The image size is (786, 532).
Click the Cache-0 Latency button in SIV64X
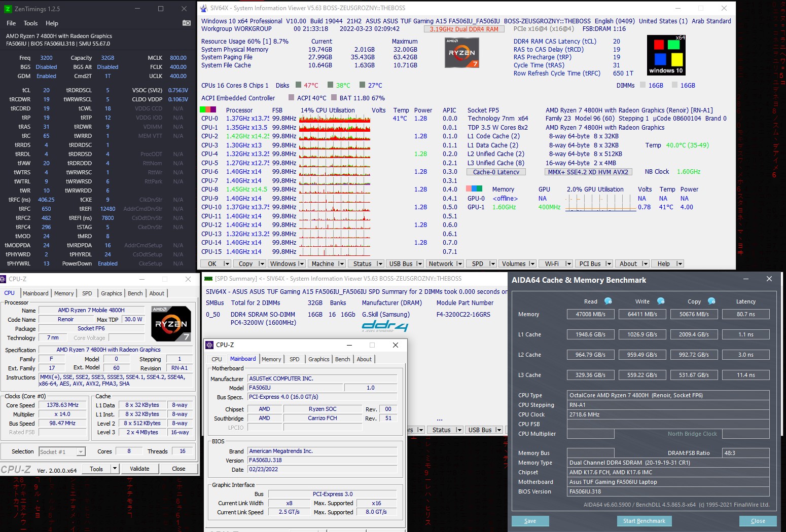496,172
